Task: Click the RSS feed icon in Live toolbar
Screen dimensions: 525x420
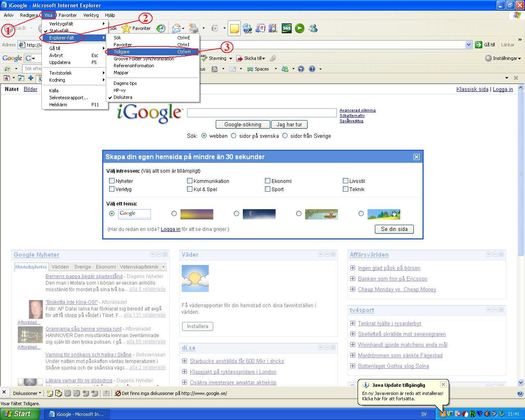Action: [x=214, y=69]
